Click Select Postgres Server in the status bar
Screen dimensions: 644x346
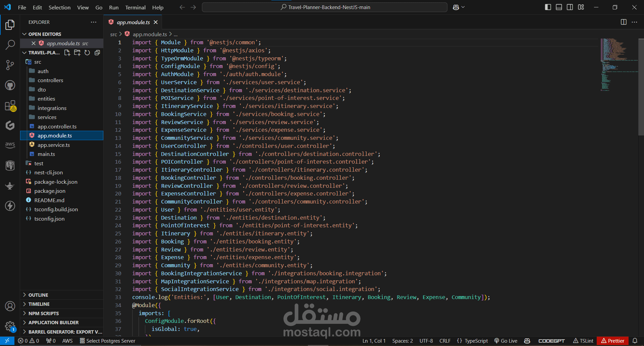click(107, 341)
